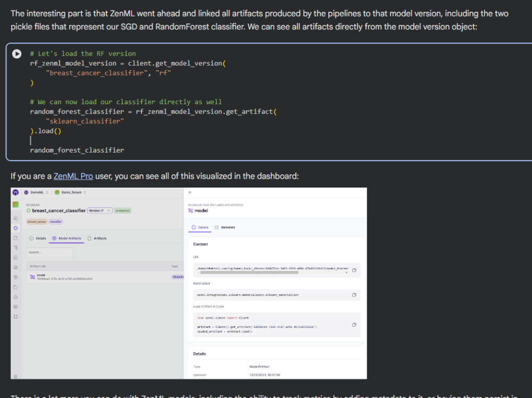Click the document icon in dashboard sidebar

coord(15,238)
